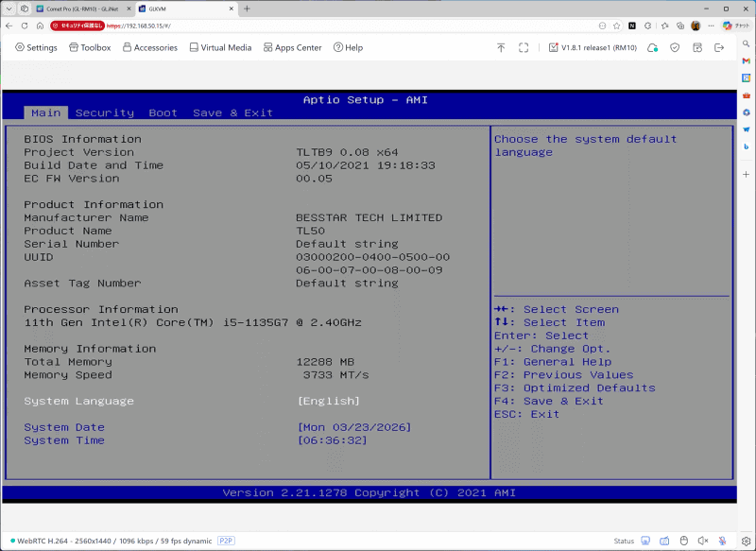
Task: Open the Accessories menu
Action: tap(150, 47)
